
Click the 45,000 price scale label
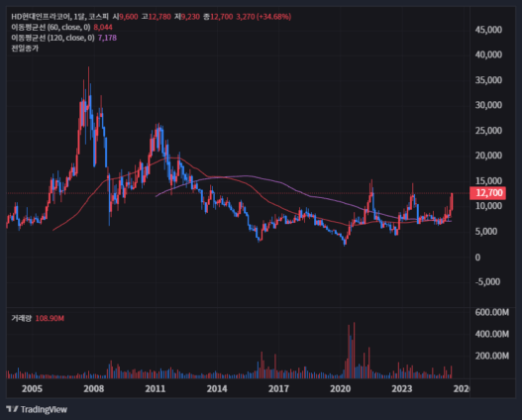(x=488, y=30)
